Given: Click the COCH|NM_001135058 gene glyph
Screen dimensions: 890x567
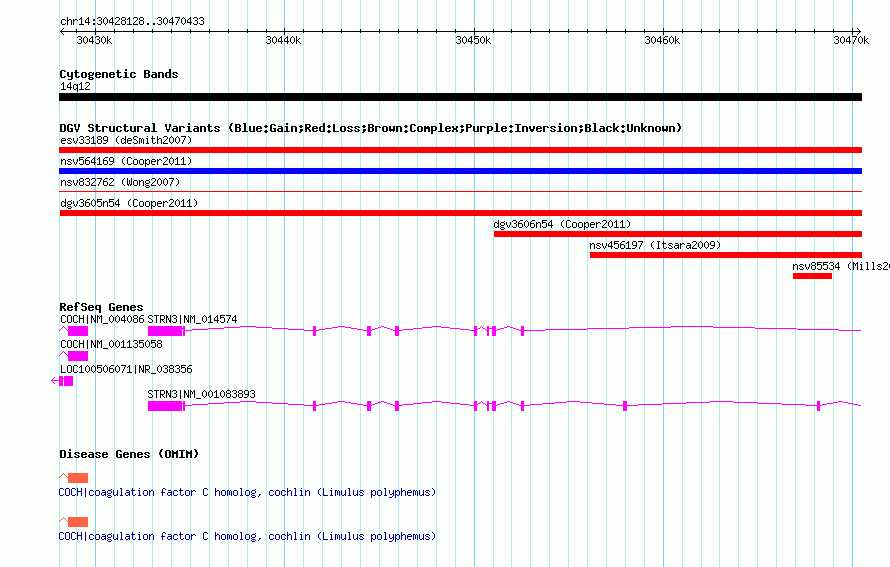Looking at the screenshot, I should click(74, 356).
